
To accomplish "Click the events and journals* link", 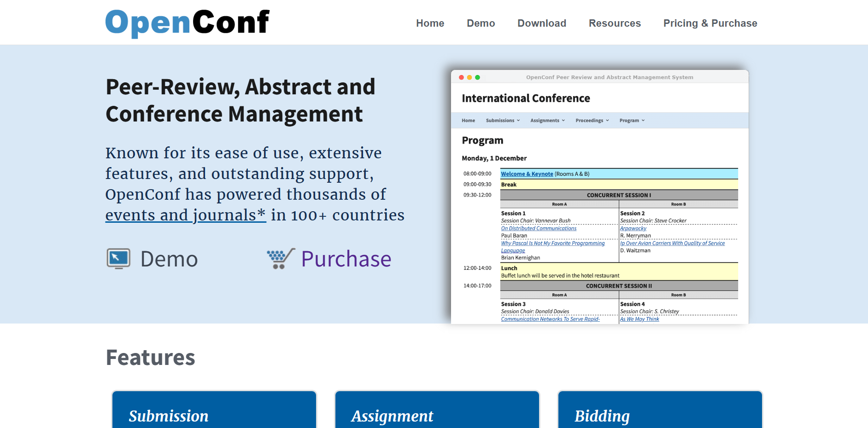I will (x=185, y=215).
